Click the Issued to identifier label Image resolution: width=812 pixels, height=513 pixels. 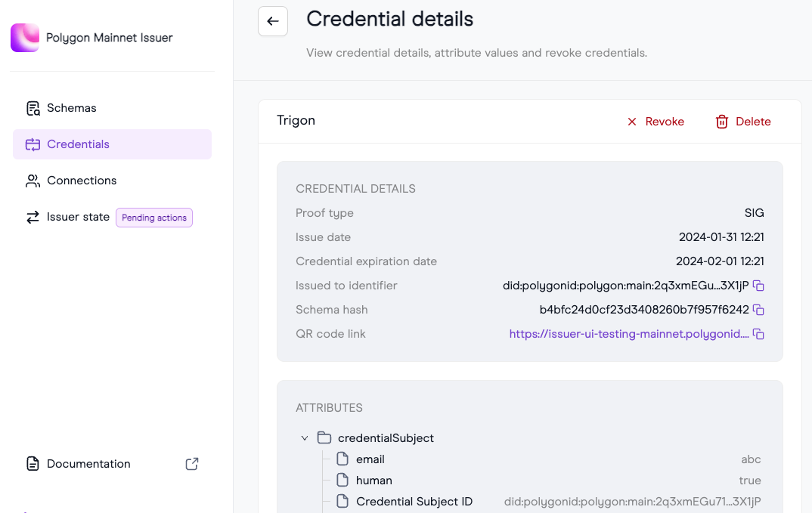click(x=346, y=286)
